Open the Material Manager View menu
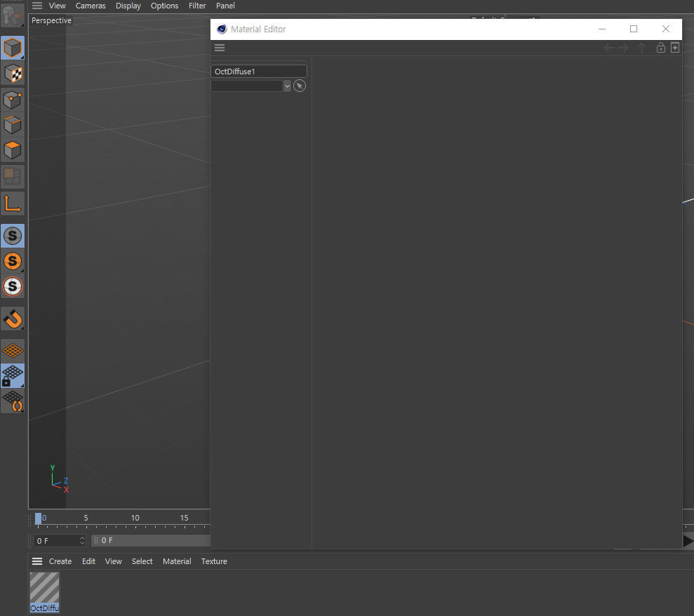Image resolution: width=694 pixels, height=616 pixels. (113, 561)
